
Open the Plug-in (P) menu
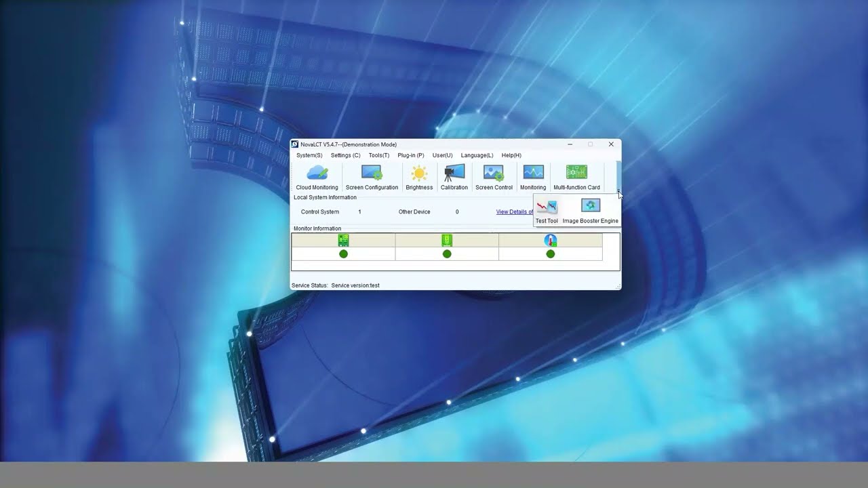[x=411, y=155]
